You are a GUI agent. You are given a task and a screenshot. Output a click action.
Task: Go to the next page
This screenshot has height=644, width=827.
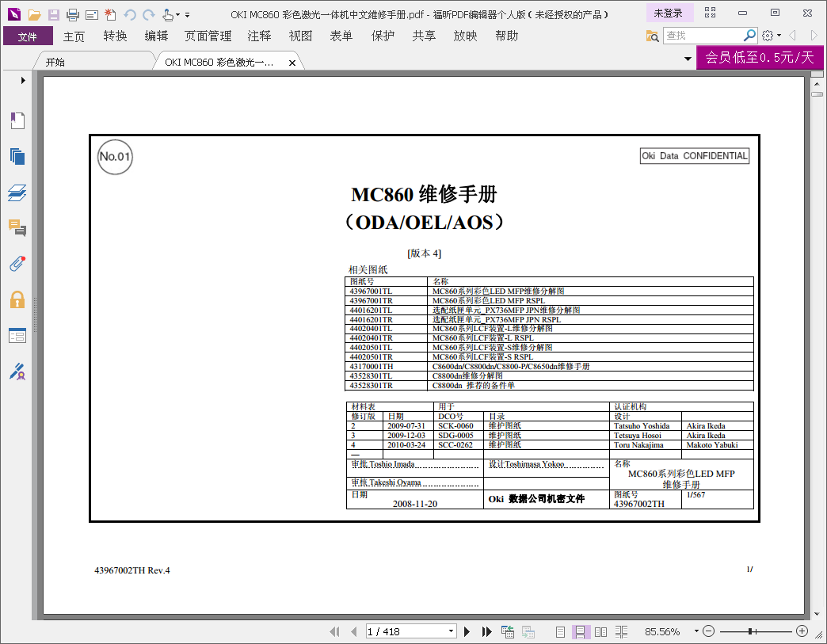point(467,631)
